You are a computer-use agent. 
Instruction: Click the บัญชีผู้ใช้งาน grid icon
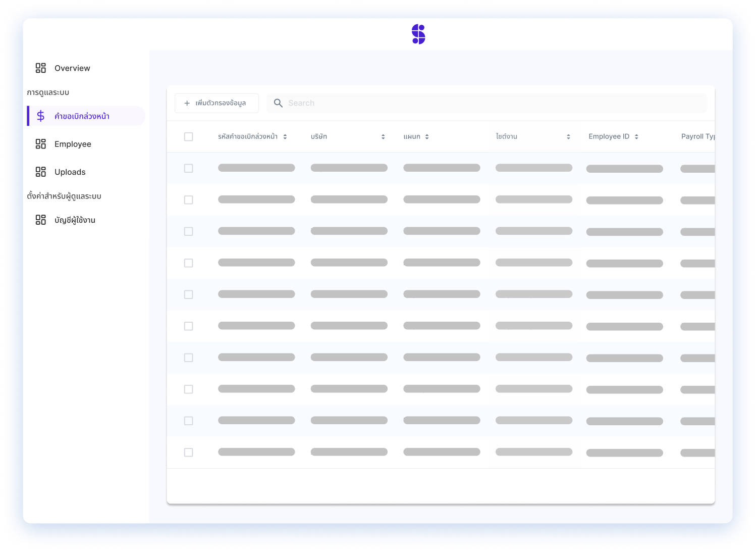pyautogui.click(x=41, y=220)
